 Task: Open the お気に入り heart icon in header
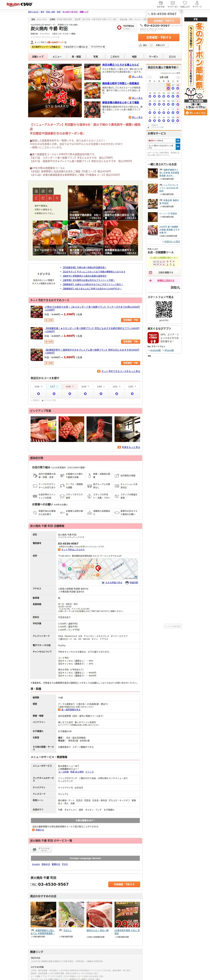tap(185, 4)
